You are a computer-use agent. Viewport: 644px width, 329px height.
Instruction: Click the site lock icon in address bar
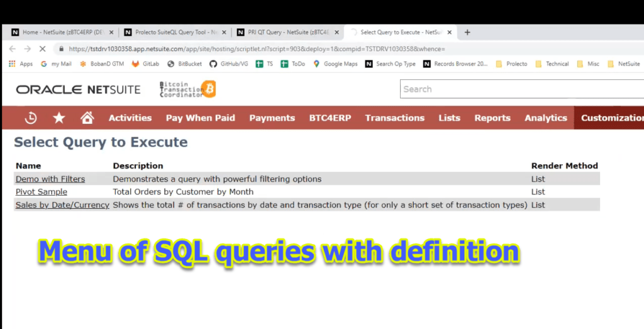pyautogui.click(x=62, y=49)
